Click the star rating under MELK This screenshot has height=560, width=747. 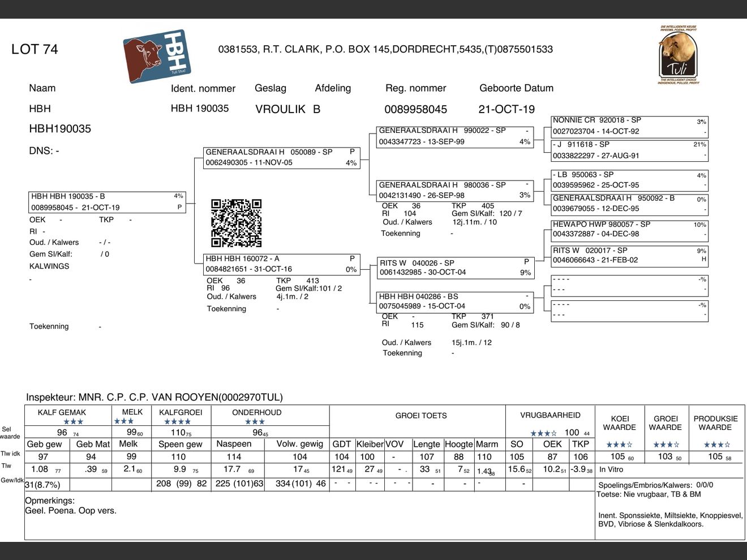(124, 421)
